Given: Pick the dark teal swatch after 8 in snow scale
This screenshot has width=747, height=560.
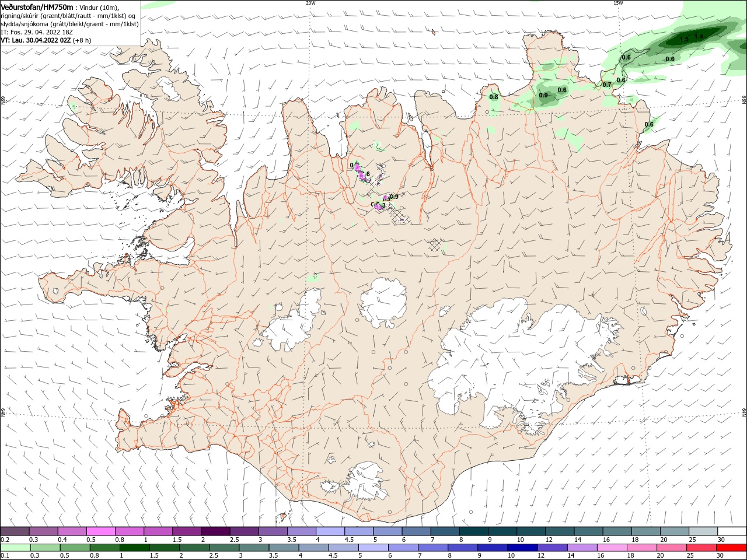Looking at the screenshot, I should [473, 531].
